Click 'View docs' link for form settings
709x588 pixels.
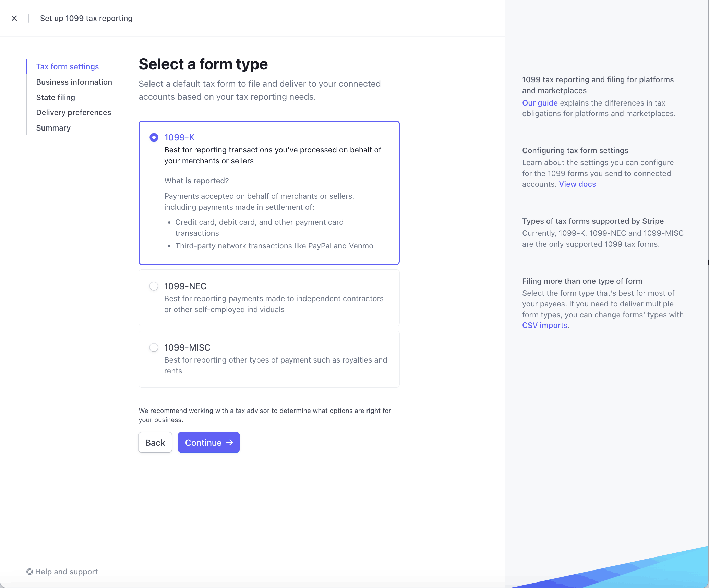coord(578,184)
